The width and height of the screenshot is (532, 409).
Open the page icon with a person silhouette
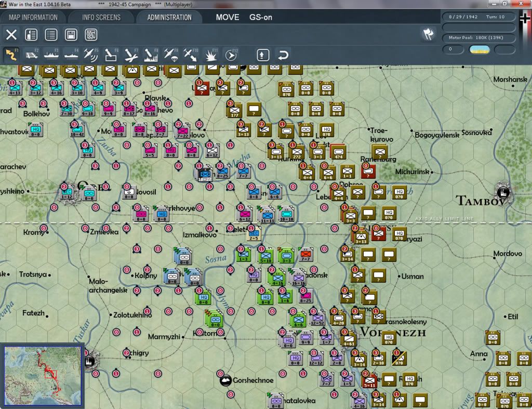pos(31,35)
